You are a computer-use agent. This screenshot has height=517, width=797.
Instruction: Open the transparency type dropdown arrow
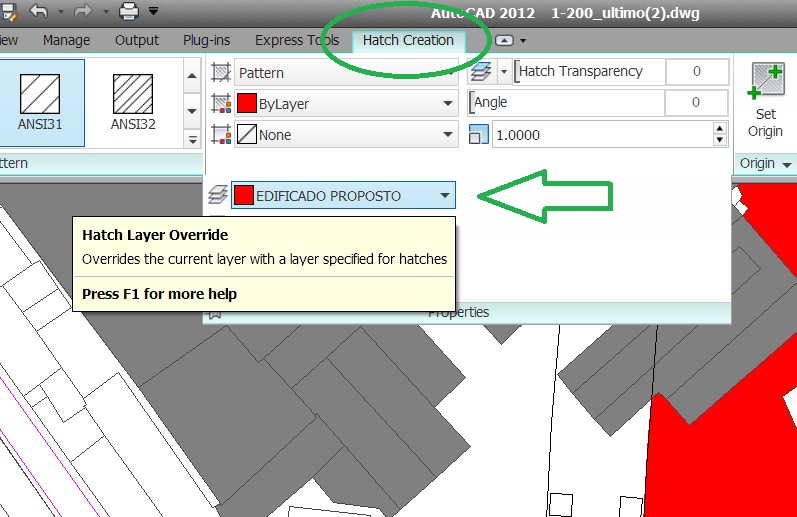504,72
